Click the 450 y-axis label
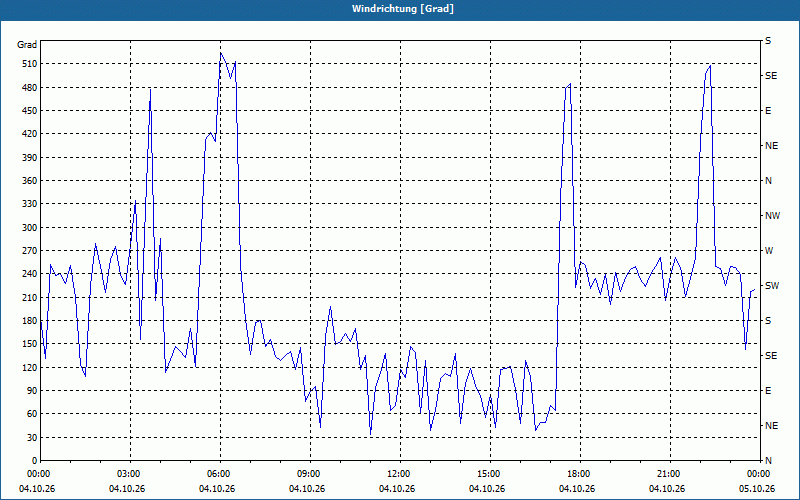Viewport: 800px width, 500px height. click(29, 111)
